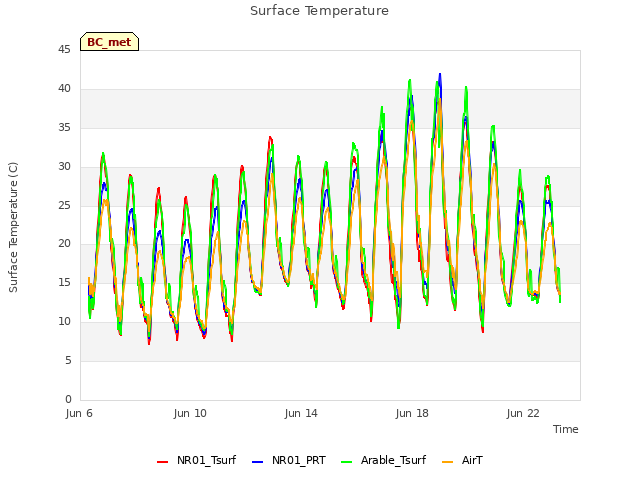The height and width of the screenshot is (480, 640).
Task: Click the 5 y-axis tick label
Action: coord(68,360)
